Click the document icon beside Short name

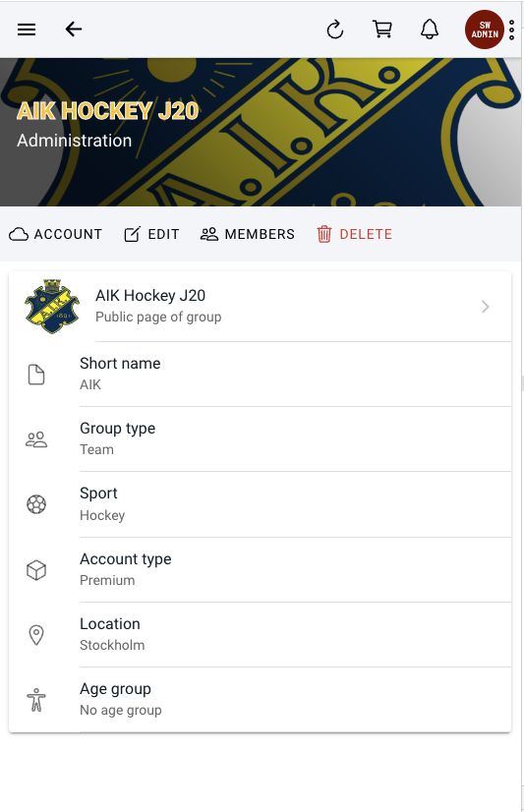pyautogui.click(x=36, y=375)
